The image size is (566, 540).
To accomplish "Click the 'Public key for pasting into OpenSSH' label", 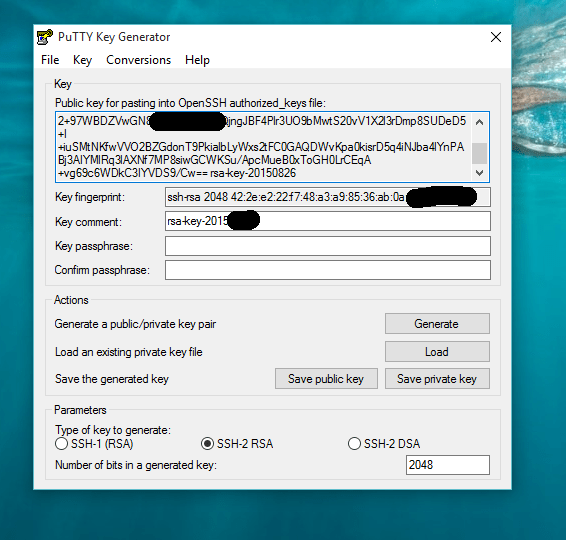I will tap(190, 103).
